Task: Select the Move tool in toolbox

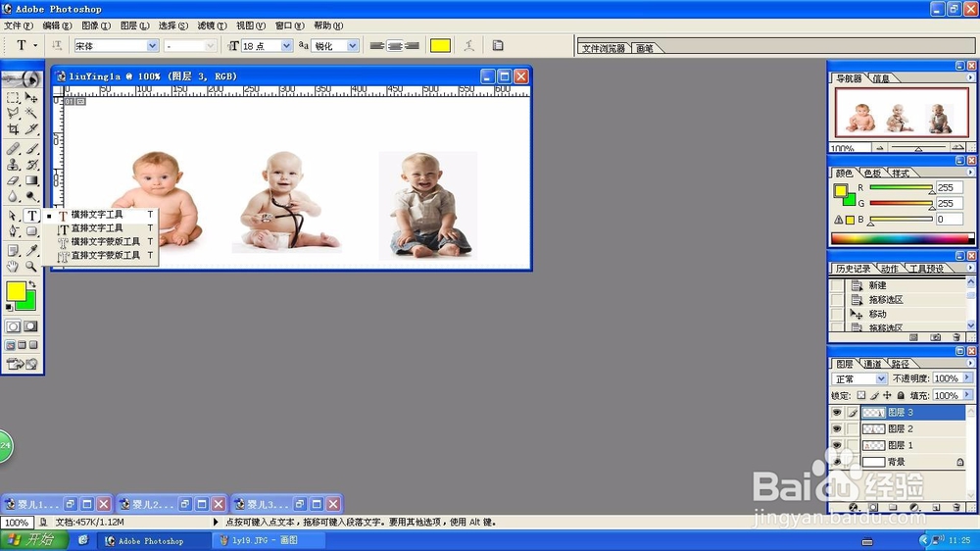Action: coord(31,98)
